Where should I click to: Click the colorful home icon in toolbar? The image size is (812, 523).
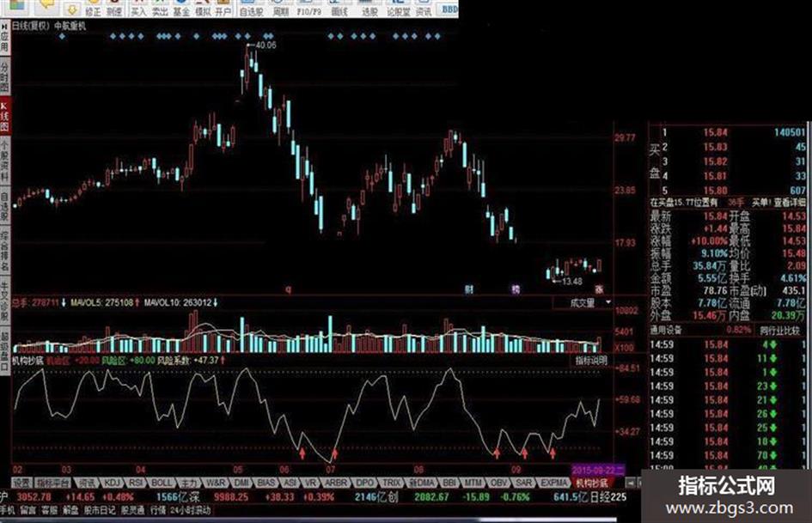tap(17, 6)
